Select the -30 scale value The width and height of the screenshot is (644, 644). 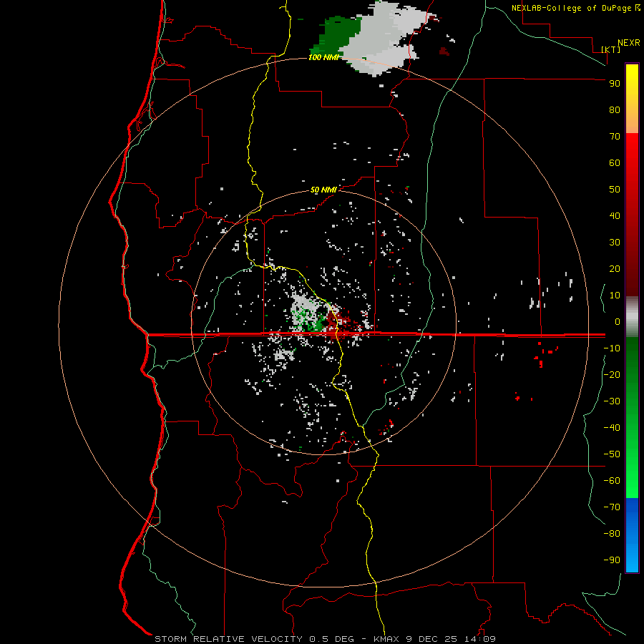pyautogui.click(x=612, y=401)
